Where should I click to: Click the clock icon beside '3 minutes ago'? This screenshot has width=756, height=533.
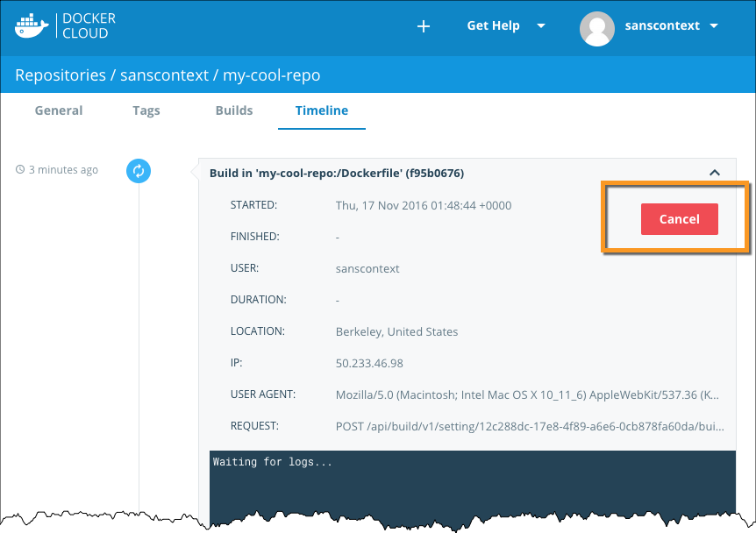[x=20, y=170]
